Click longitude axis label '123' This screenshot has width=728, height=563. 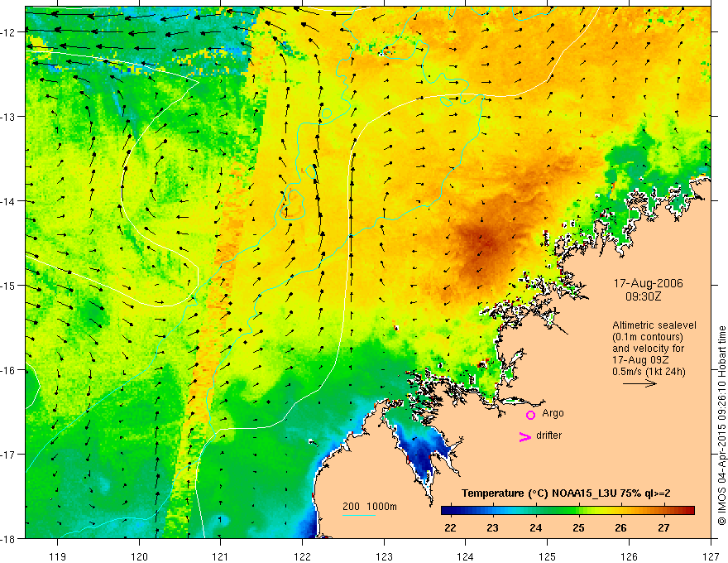[x=384, y=556]
